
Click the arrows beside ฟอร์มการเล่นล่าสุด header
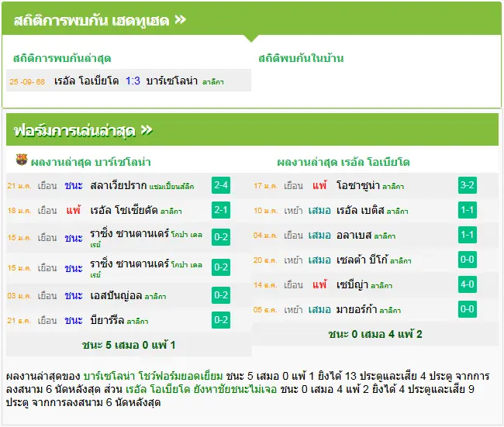(147, 130)
